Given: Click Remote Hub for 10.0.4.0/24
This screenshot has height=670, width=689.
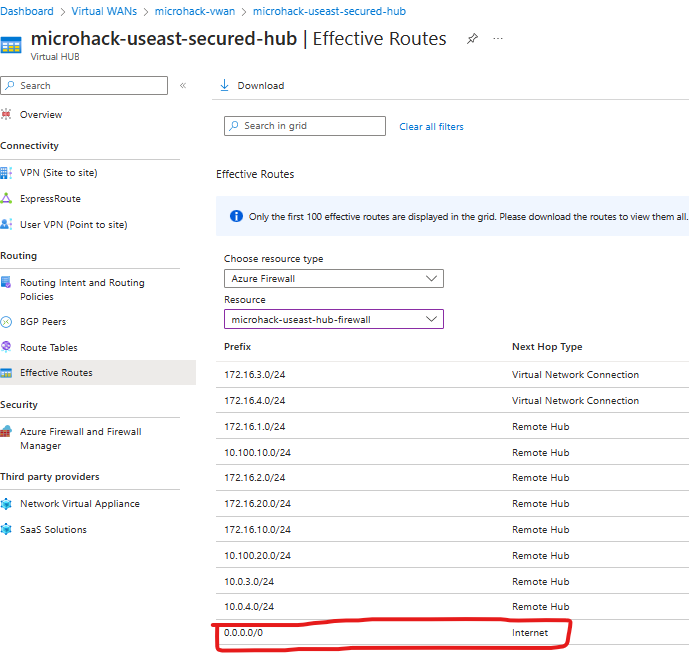Looking at the screenshot, I should [540, 606].
